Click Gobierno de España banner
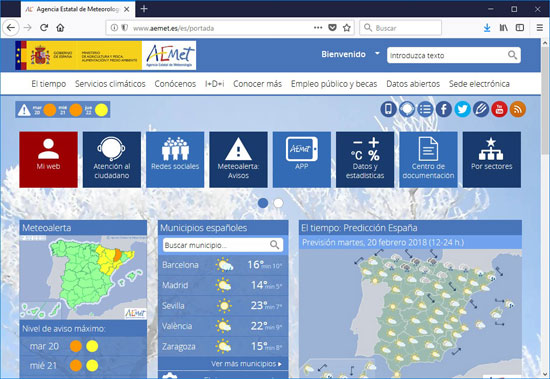The image size is (550, 379). point(78,55)
